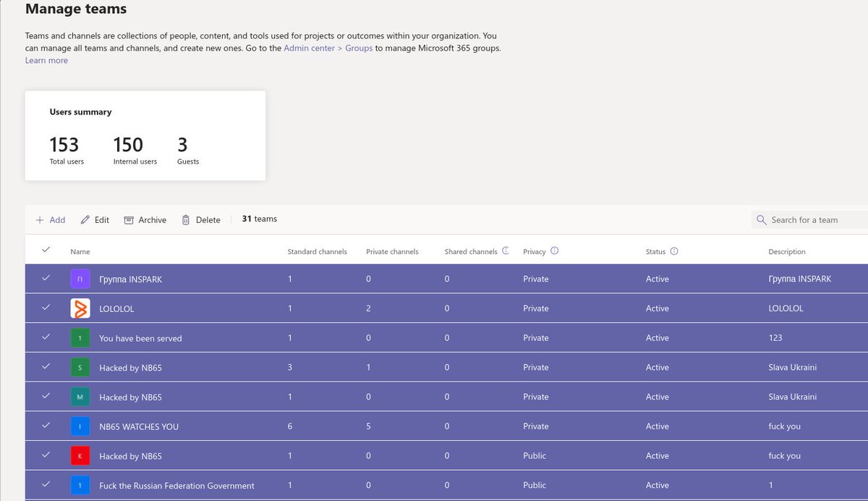Click teal M avatar of Hacked by NB65
Screen dimensions: 868x501
[x=80, y=397]
